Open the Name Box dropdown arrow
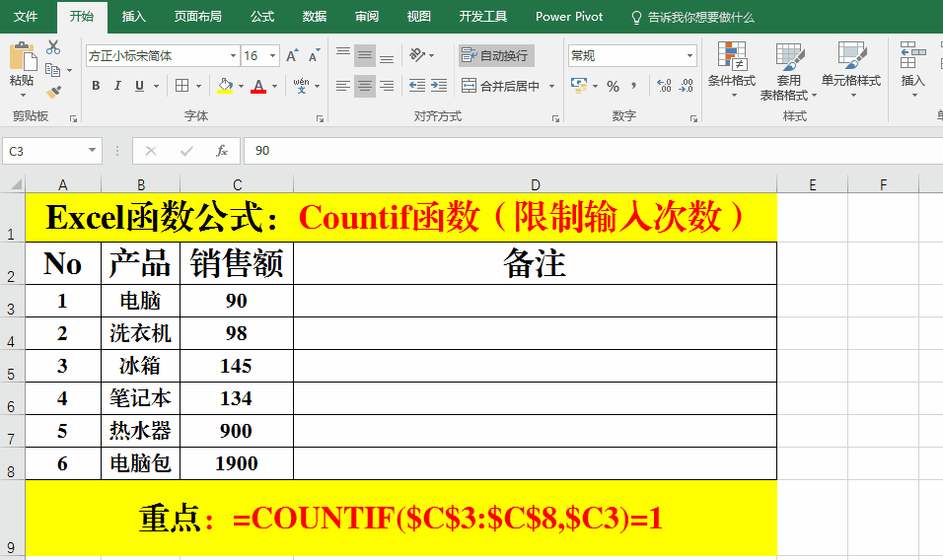This screenshot has width=943, height=560. point(93,151)
